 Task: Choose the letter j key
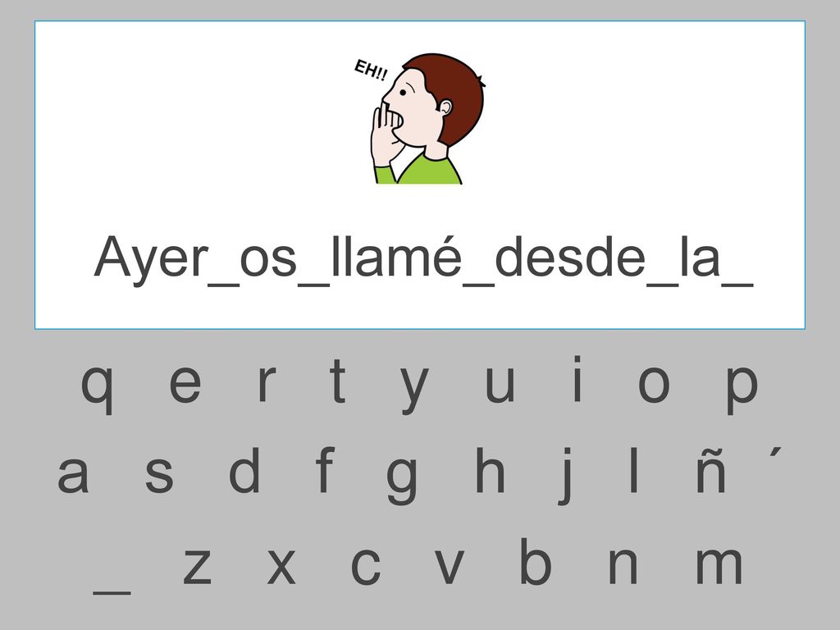tap(566, 475)
